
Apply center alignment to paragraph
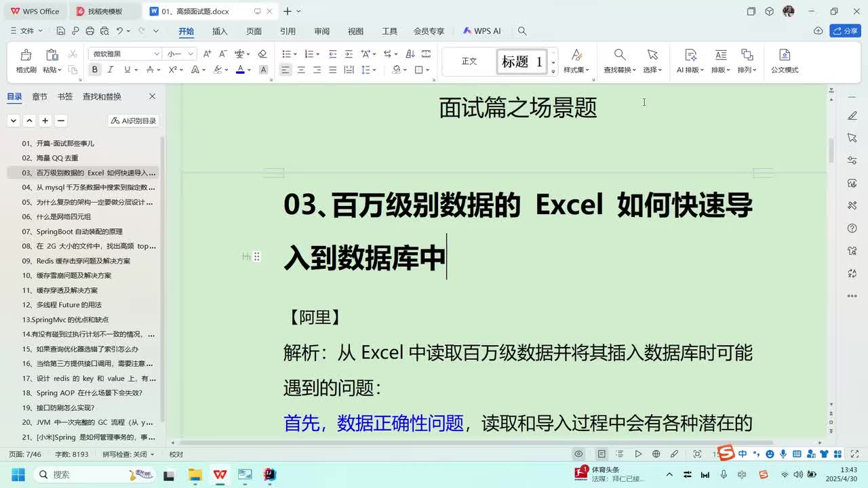301,70
